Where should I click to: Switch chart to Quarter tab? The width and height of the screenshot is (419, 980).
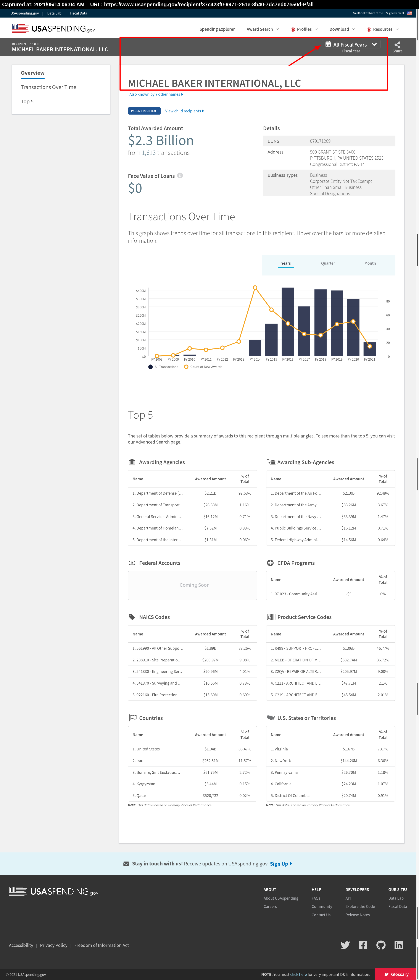pos(328,263)
